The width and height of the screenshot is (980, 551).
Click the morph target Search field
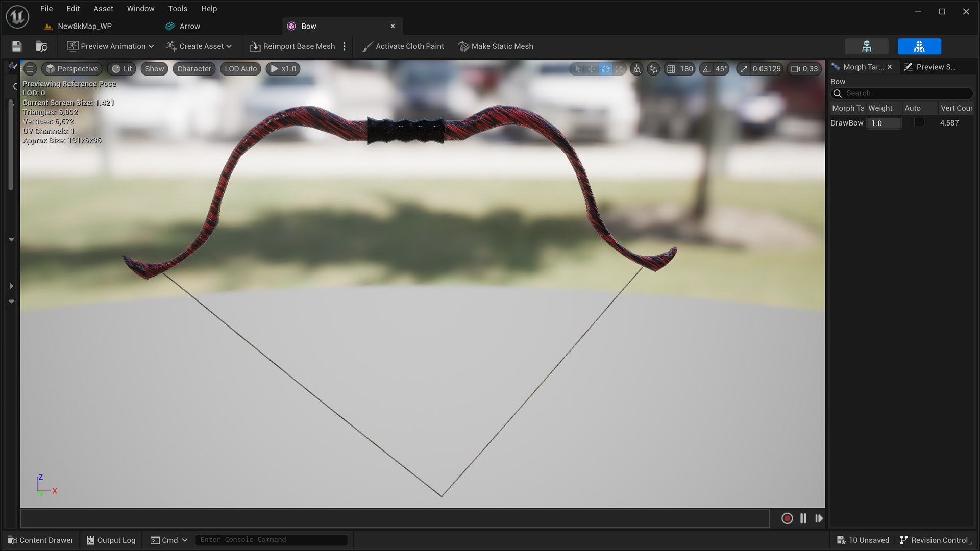coord(902,93)
